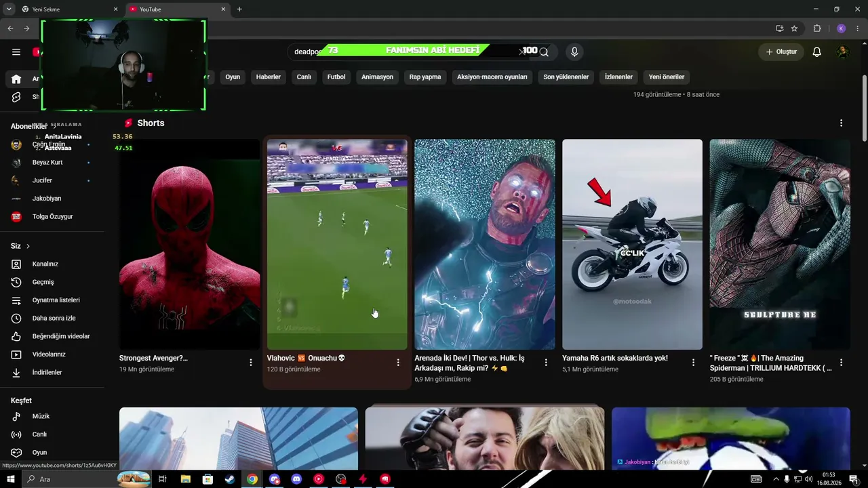Switch to the Yeni Sekme tab

click(x=70, y=9)
